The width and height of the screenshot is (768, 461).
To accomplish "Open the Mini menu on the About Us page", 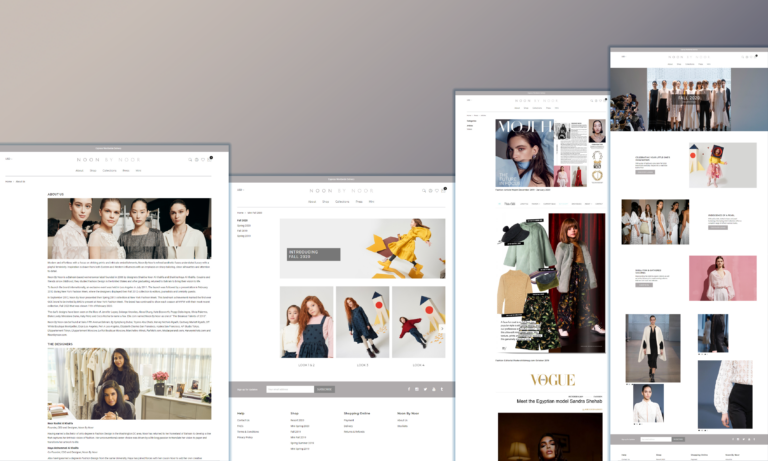I will click(138, 170).
